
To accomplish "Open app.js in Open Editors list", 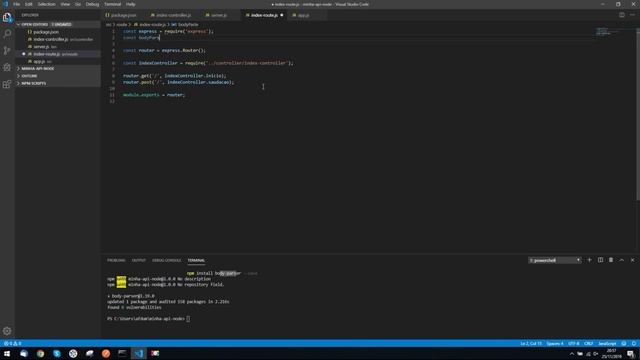I will (x=58, y=61).
